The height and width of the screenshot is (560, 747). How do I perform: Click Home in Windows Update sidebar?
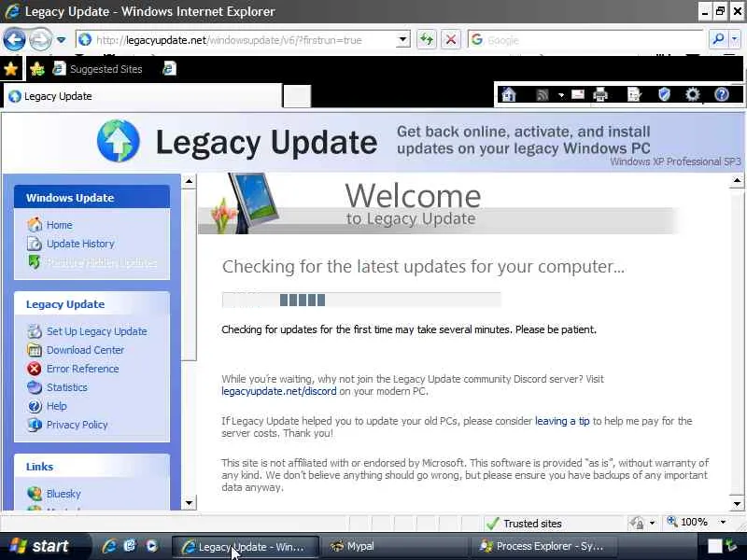point(60,225)
